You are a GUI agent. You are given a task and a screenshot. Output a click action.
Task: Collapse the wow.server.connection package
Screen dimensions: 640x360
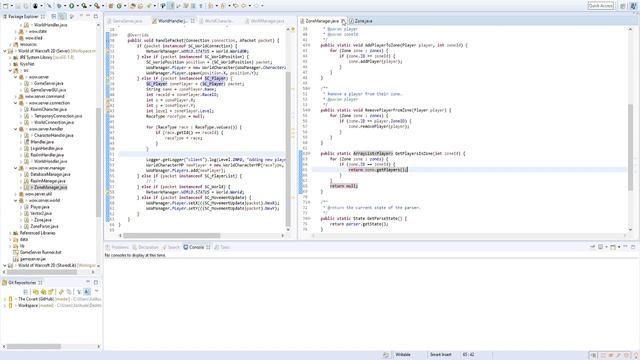pyautogui.click(x=16, y=103)
